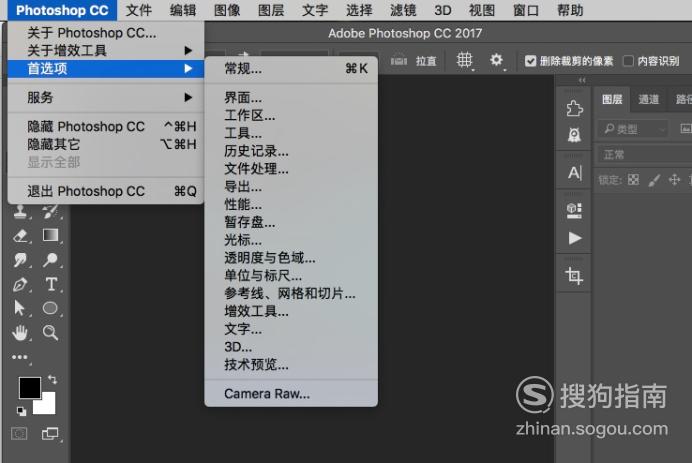Image resolution: width=692 pixels, height=463 pixels.
Task: Open 常规... preferences
Action: pos(291,68)
